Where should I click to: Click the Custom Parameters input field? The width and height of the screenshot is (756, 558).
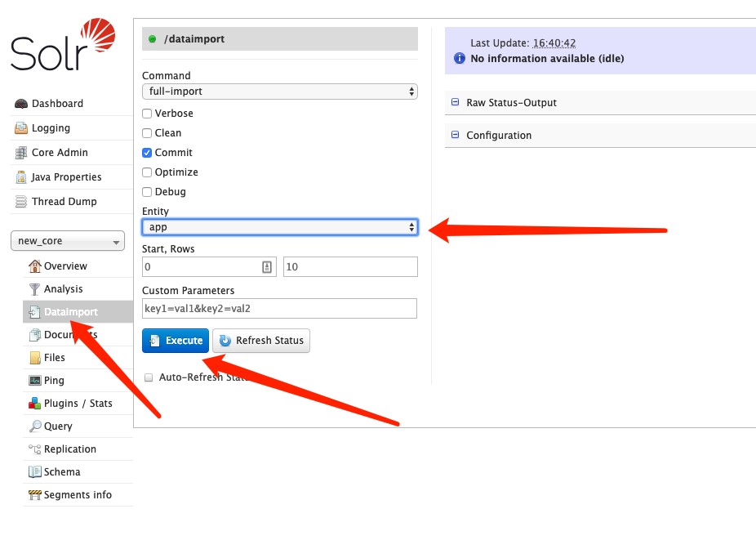(280, 309)
